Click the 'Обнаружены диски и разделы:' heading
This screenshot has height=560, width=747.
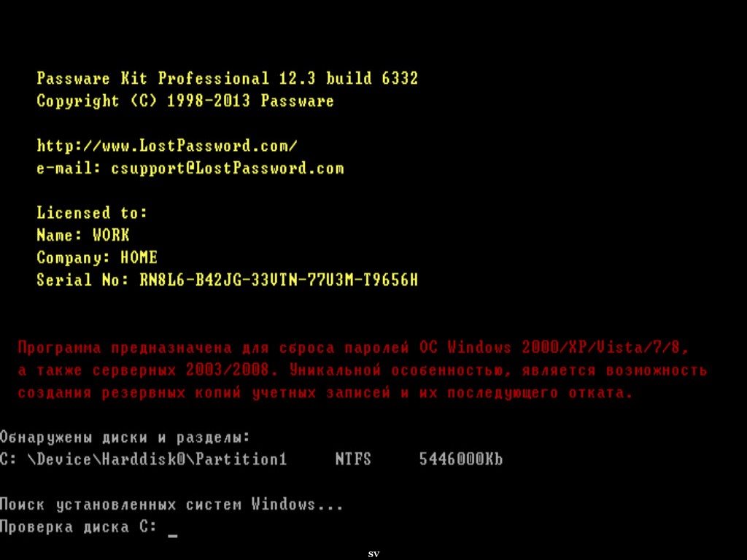pos(125,437)
